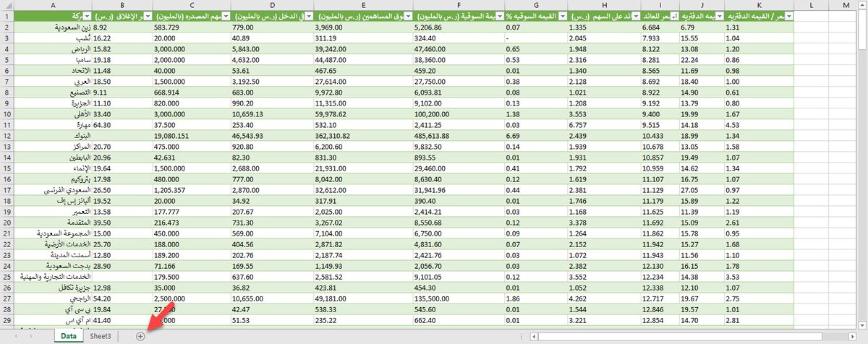Screen dimensions: 868x344
Task: Open the filter dropdown in column E header
Action: coord(407,16)
